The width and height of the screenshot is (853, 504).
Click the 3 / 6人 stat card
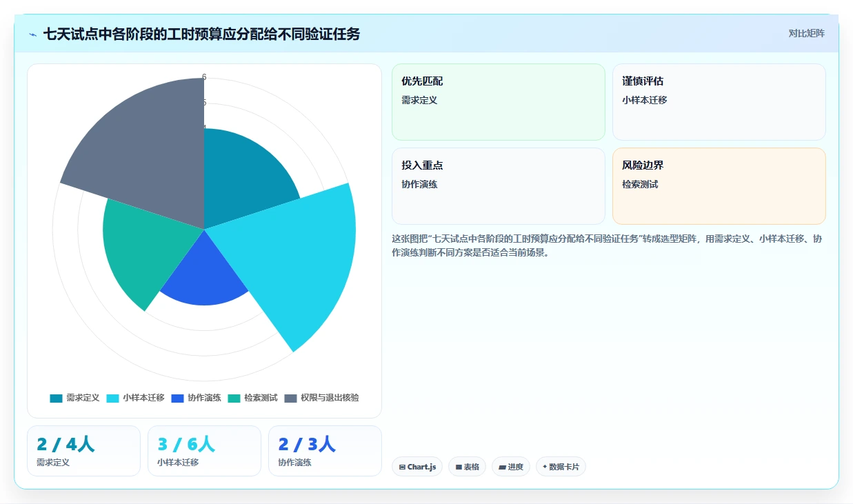coord(204,451)
